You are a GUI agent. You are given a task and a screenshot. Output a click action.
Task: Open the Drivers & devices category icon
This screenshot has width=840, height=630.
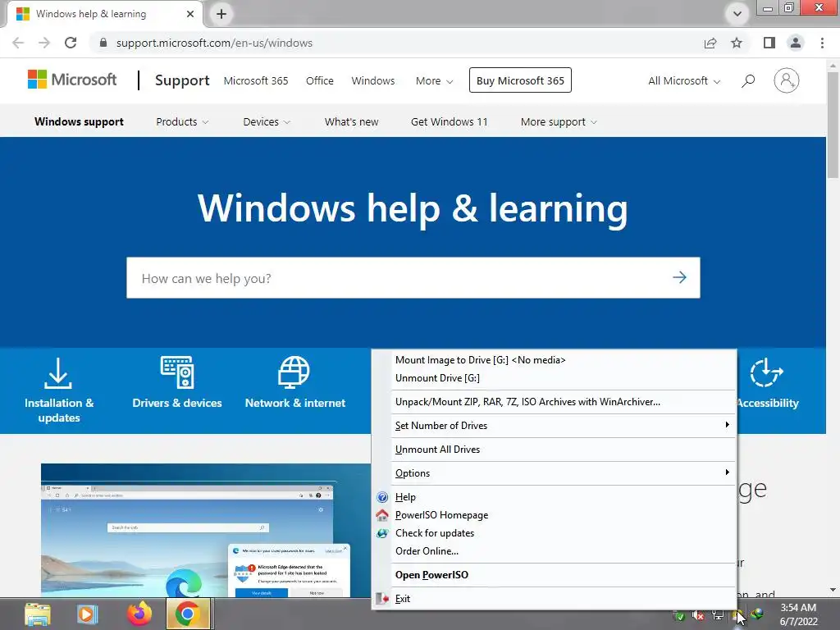tap(177, 372)
